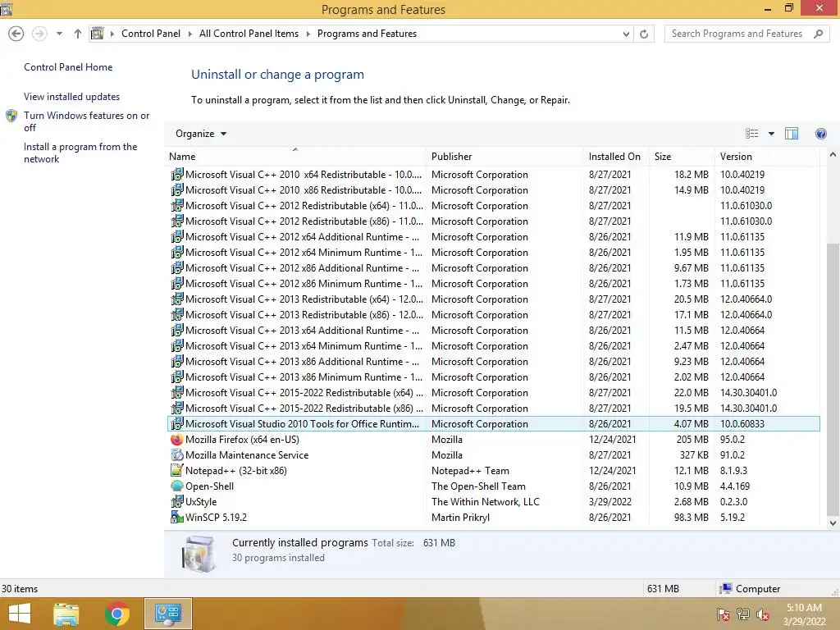
Task: Select Visual C++ 2010 x86 Redistributable entry
Action: 494,190
